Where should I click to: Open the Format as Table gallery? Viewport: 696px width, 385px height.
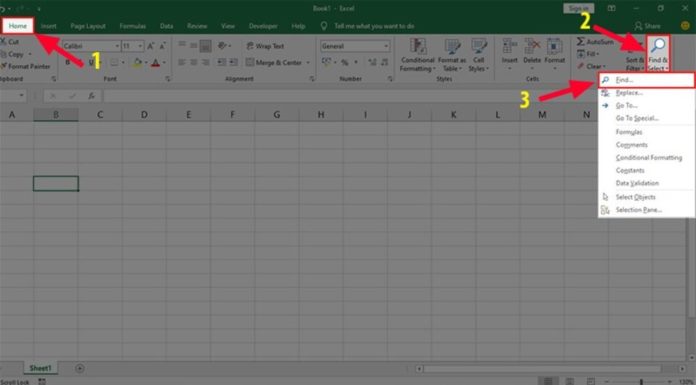452,55
